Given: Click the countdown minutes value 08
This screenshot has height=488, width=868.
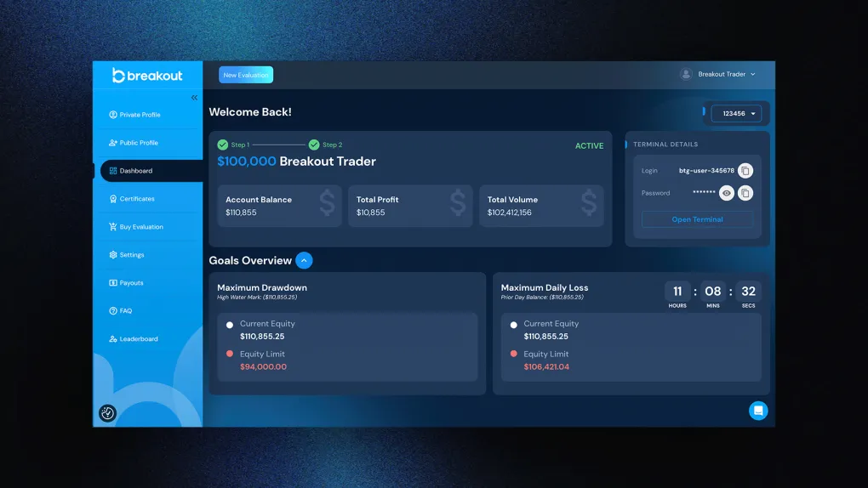Looking at the screenshot, I should (713, 292).
